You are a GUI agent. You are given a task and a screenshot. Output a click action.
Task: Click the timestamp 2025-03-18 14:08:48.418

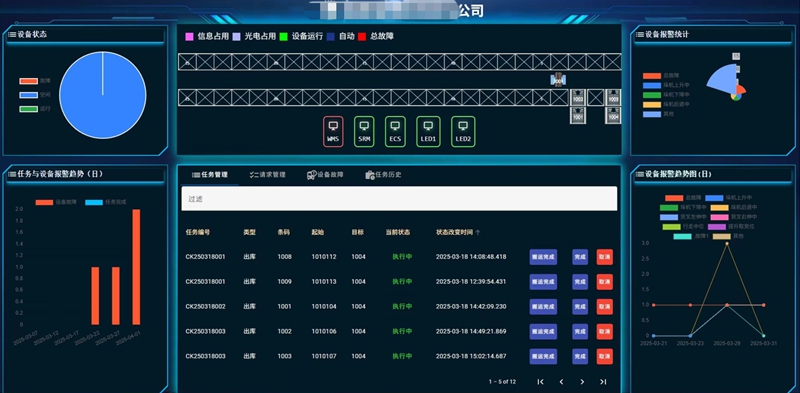[x=471, y=257]
